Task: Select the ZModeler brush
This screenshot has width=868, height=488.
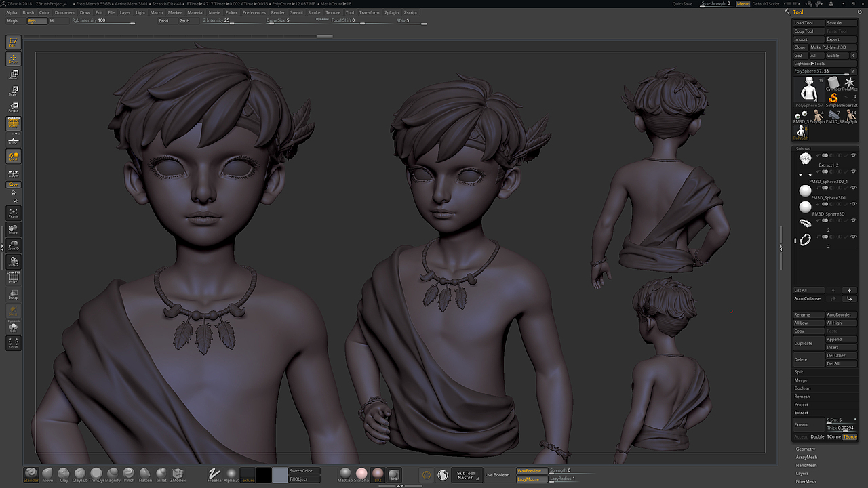Action: click(178, 474)
